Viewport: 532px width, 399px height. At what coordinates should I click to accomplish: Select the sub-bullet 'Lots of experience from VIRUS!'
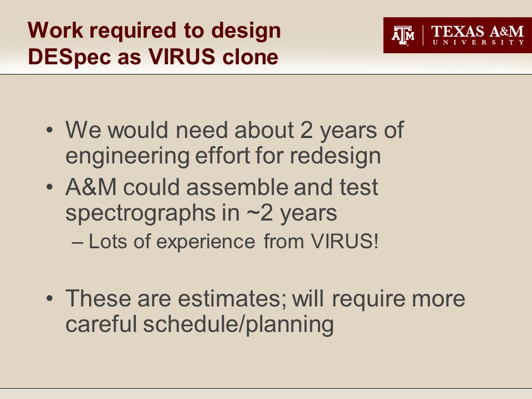[226, 242]
